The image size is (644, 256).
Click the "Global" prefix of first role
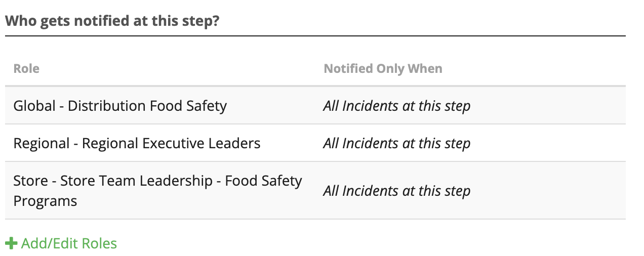(34, 106)
